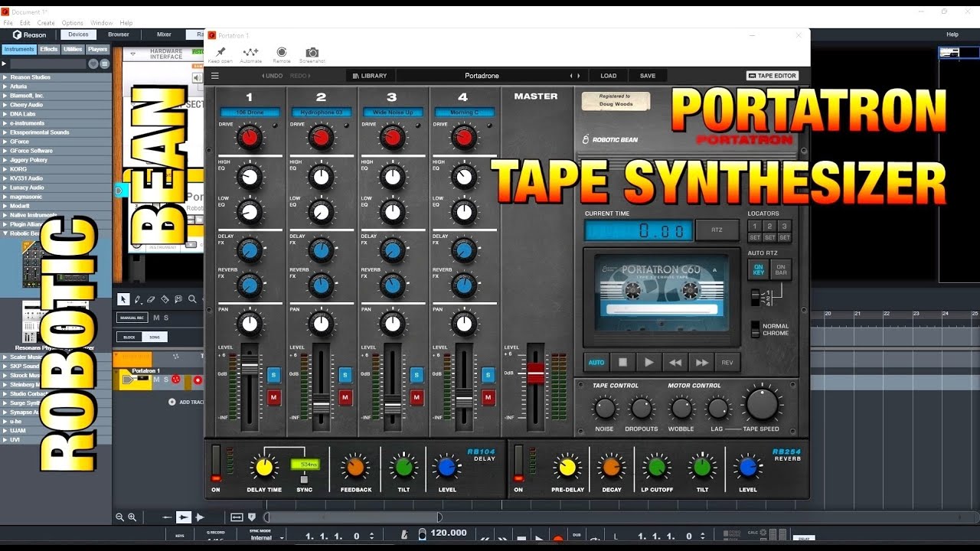
Task: Stop the tape transport
Action: pos(622,362)
